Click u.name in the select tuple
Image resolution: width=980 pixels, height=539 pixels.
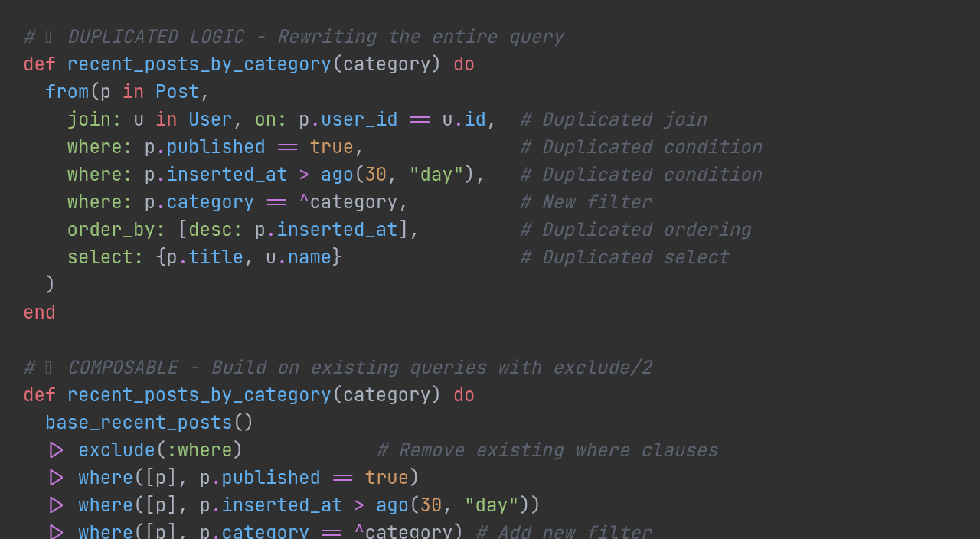pos(298,257)
